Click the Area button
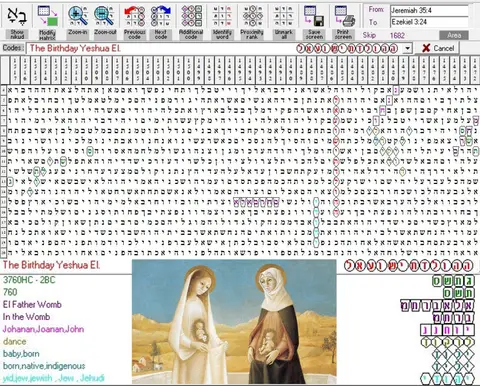Viewport: 480px width, 386px height. [x=454, y=35]
